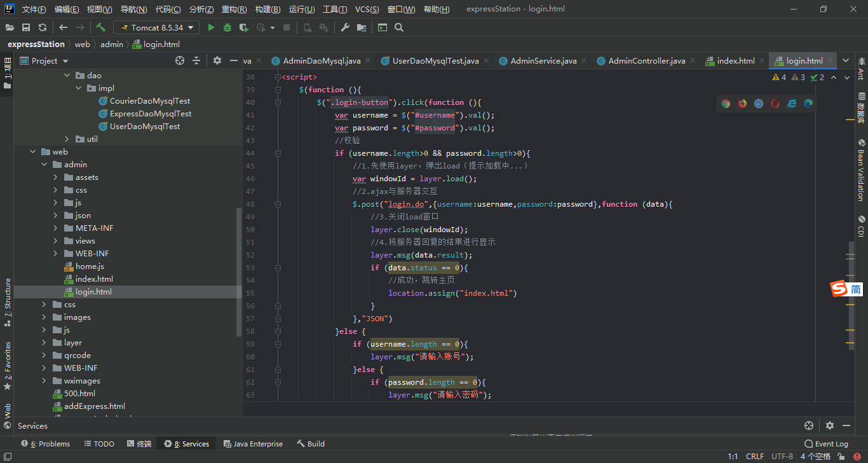Open the 终端 Terminal tool window

[139, 444]
